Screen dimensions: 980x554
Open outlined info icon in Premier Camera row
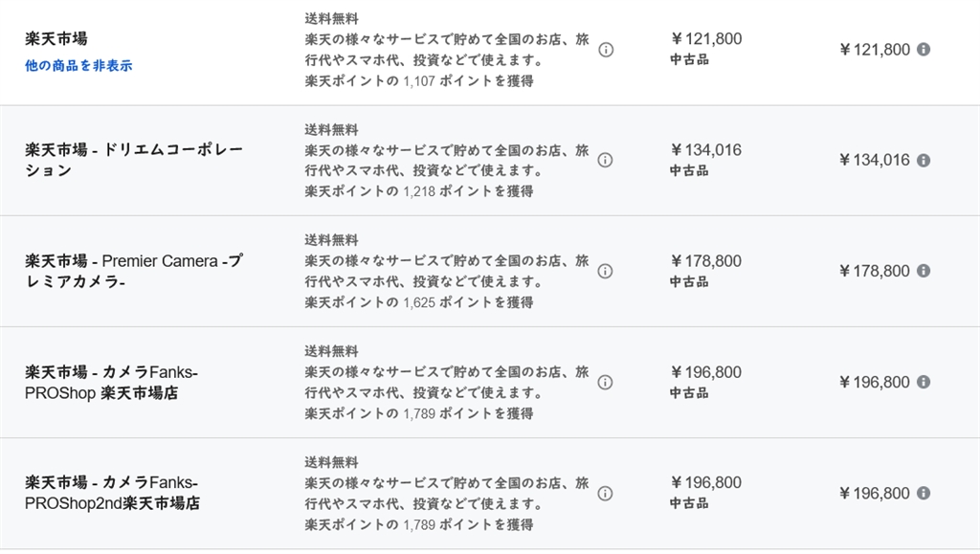click(605, 271)
